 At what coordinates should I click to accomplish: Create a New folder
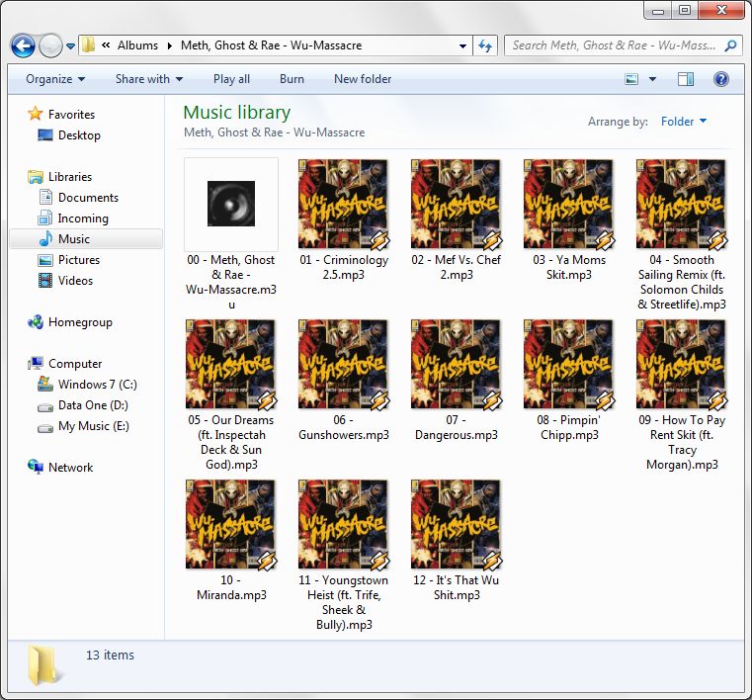[x=363, y=79]
